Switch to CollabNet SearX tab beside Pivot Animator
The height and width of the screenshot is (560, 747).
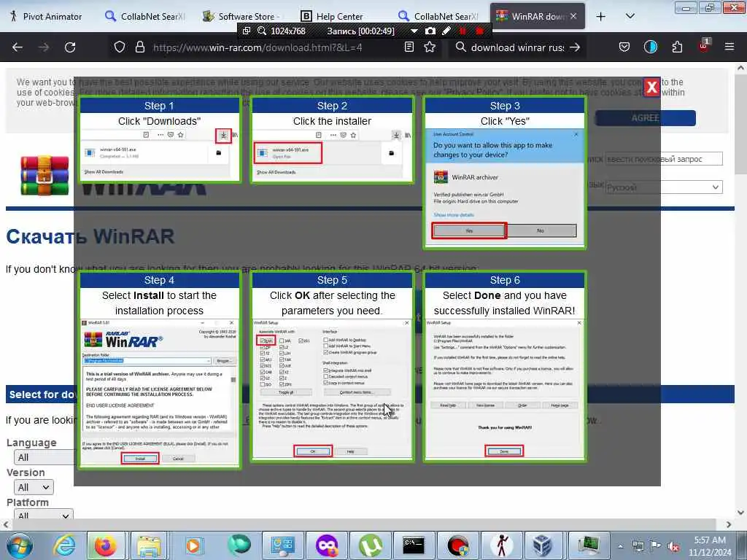[x=145, y=16]
